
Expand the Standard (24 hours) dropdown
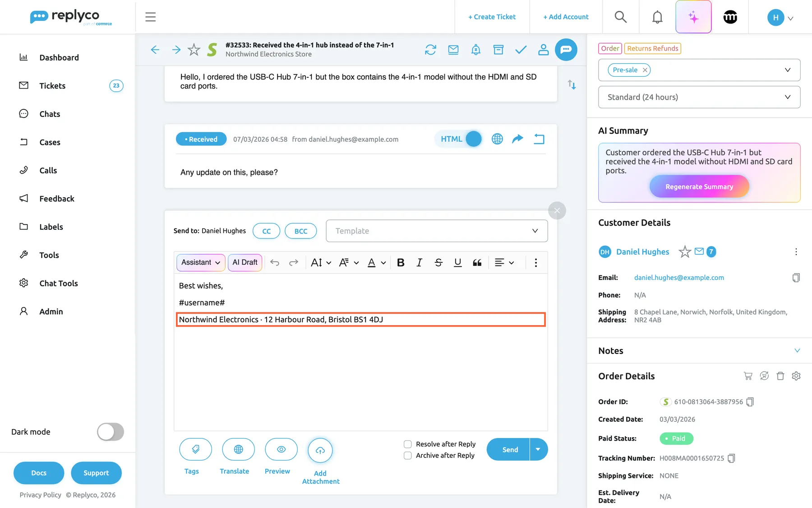tap(699, 97)
